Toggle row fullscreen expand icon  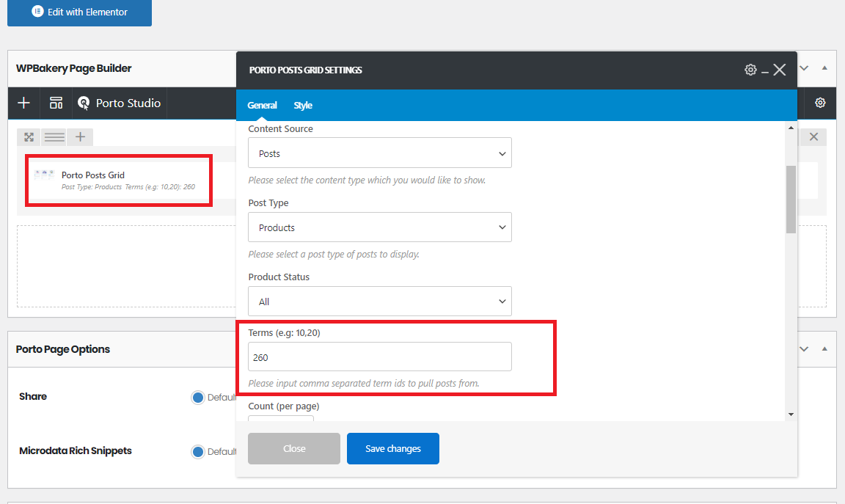[29, 137]
